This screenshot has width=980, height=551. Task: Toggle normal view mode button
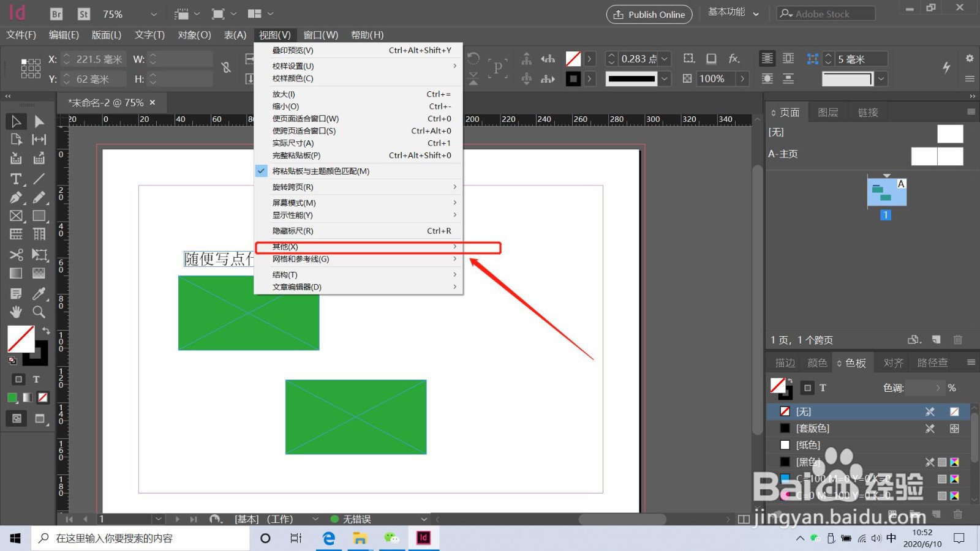click(x=17, y=419)
